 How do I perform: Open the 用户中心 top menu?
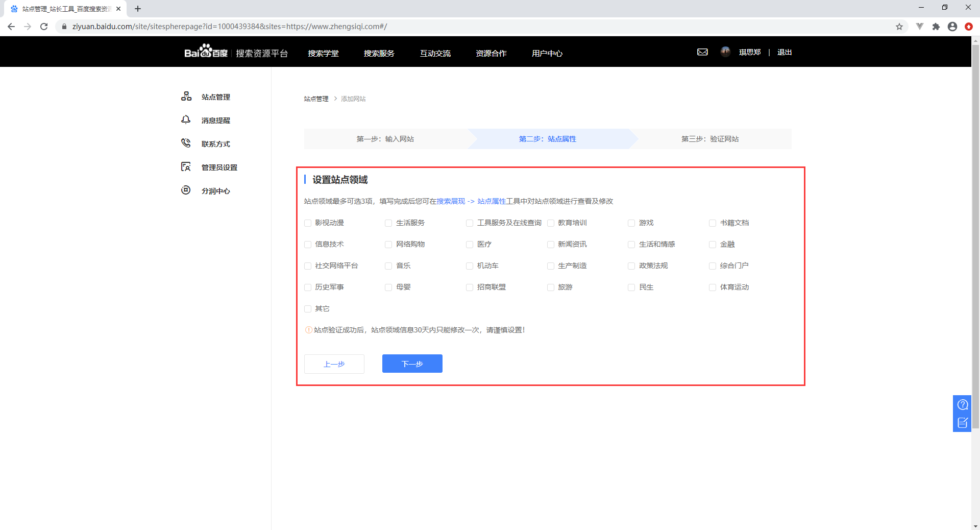(547, 53)
